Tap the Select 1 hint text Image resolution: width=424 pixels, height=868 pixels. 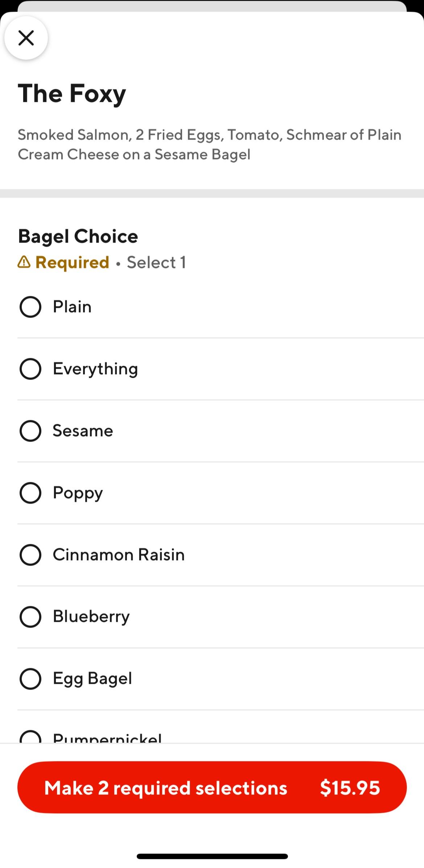(156, 262)
